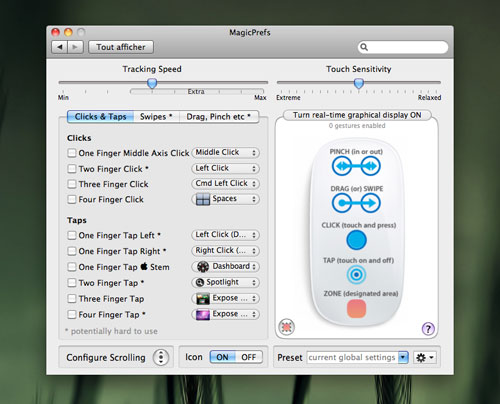Click the Relaxed label under Touch Sensitivity
This screenshot has height=404, width=500.
(x=429, y=98)
